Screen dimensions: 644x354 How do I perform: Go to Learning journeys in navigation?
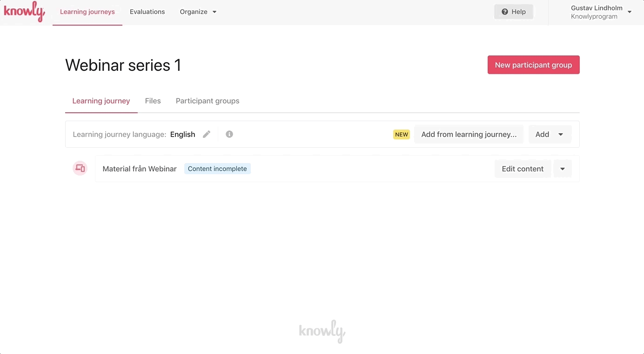coord(87,12)
